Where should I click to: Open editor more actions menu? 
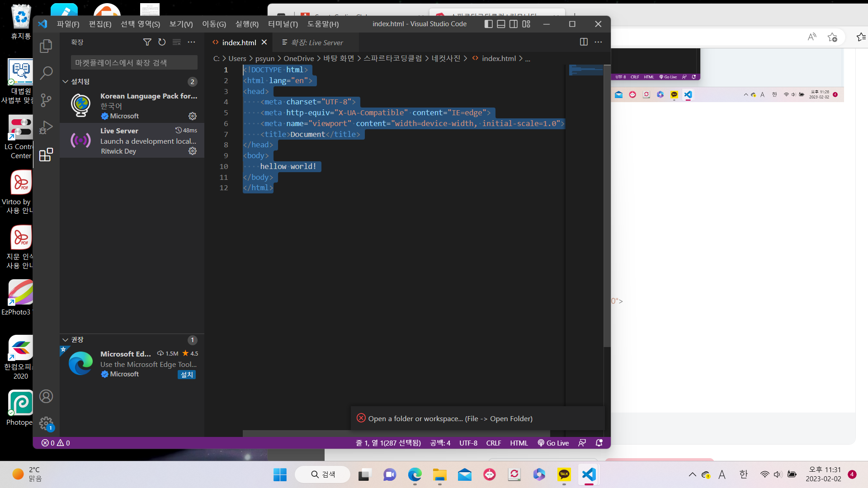599,42
